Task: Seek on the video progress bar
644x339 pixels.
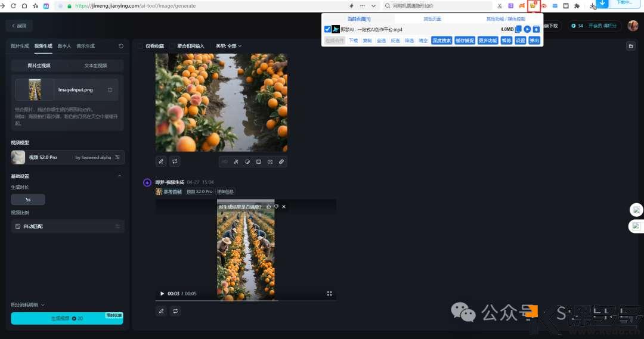Action: point(246,300)
